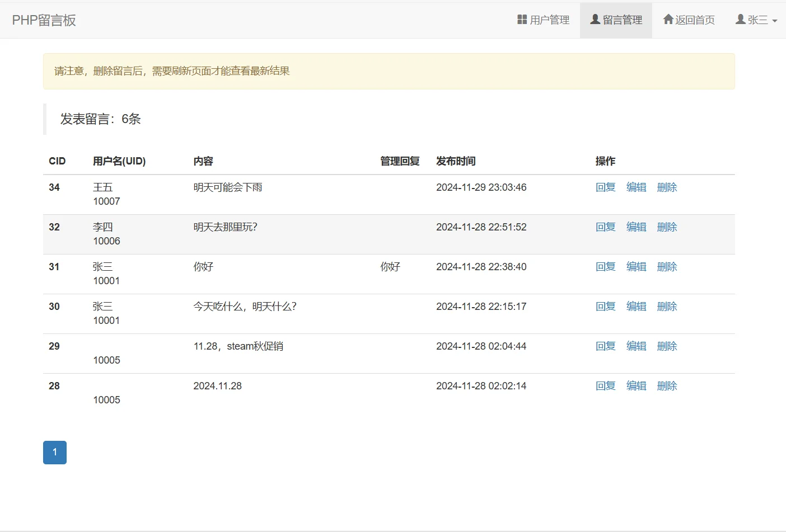The height and width of the screenshot is (532, 786).
Task: Delete message CID 28
Action: [667, 385]
